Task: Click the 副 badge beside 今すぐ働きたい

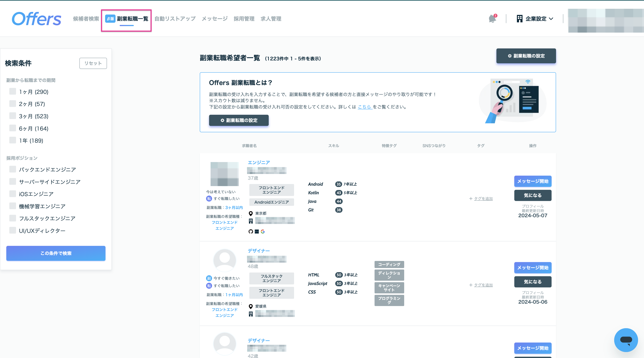Action: click(x=209, y=278)
